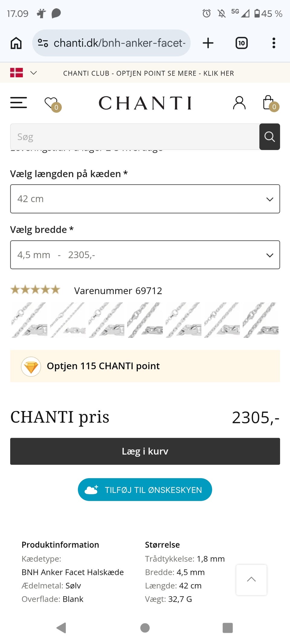Expand the width selection dropdown
This screenshot has height=644, width=290.
(145, 255)
